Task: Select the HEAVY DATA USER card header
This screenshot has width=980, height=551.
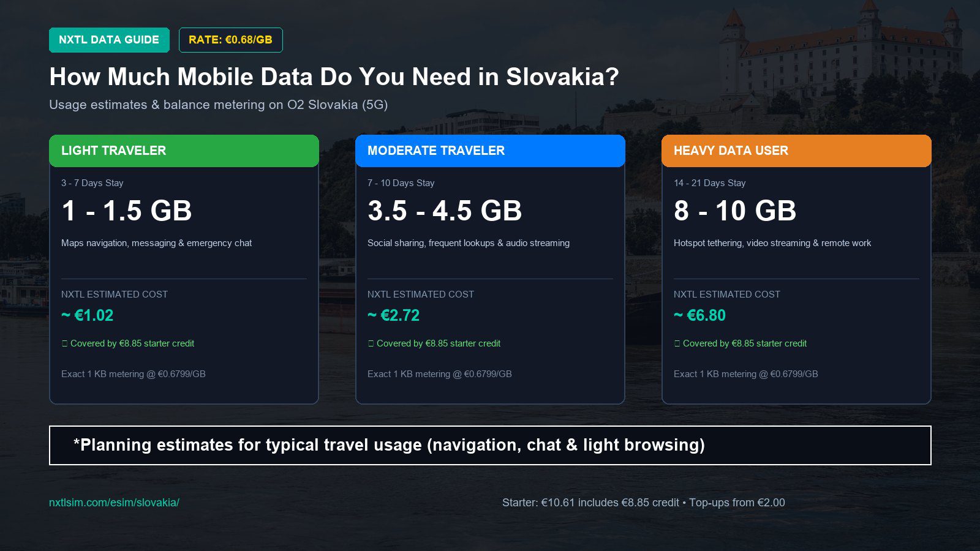Action: click(x=796, y=151)
